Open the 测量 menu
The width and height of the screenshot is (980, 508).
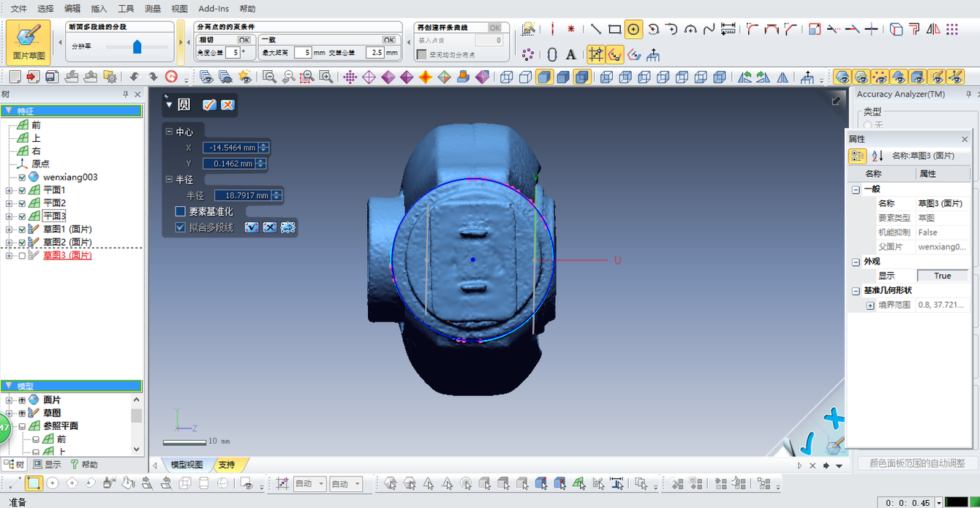coord(153,9)
